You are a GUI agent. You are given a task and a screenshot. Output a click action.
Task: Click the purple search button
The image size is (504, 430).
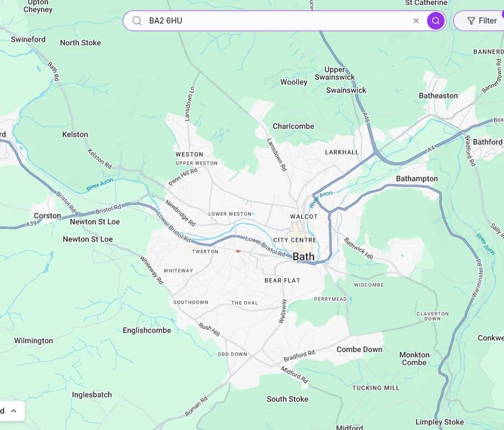(x=436, y=21)
